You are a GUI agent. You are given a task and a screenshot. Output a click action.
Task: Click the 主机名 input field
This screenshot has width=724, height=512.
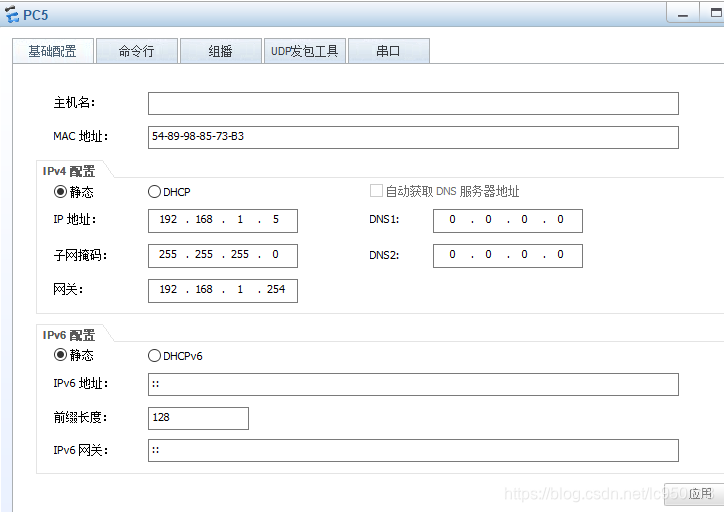[x=413, y=103]
